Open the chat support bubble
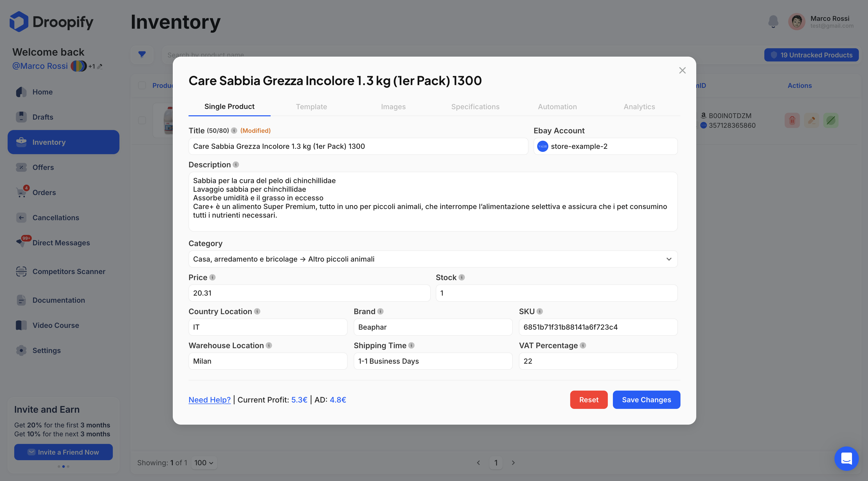Viewport: 868px width, 481px height. click(846, 458)
